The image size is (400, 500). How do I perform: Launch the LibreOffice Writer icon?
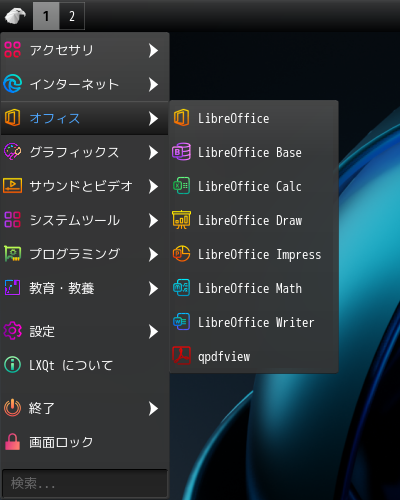pos(181,322)
